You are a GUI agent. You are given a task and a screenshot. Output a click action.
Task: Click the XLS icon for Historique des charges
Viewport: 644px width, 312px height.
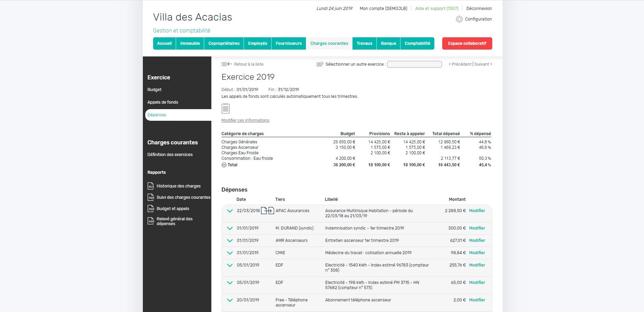(151, 186)
